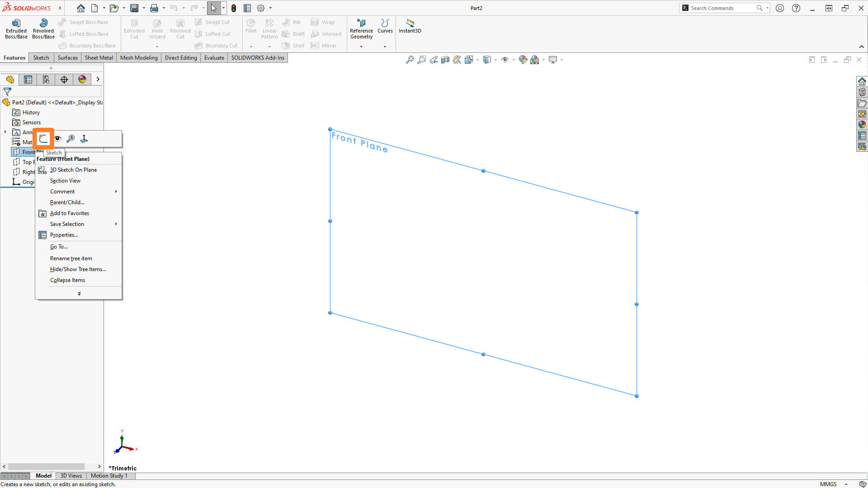The height and width of the screenshot is (488, 868).
Task: Toggle hide/show eye icon in context toolbar
Action: [57, 139]
